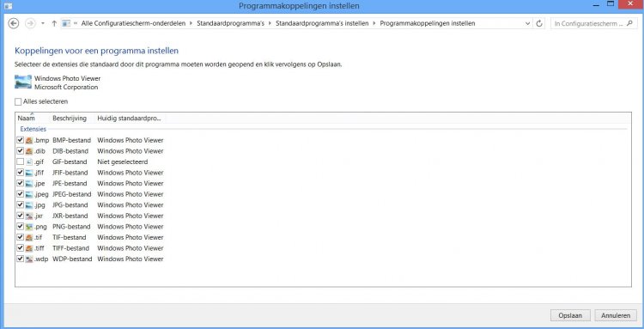The height and width of the screenshot is (329, 644).
Task: Enable the .gif extension checkbox
Action: click(x=20, y=161)
